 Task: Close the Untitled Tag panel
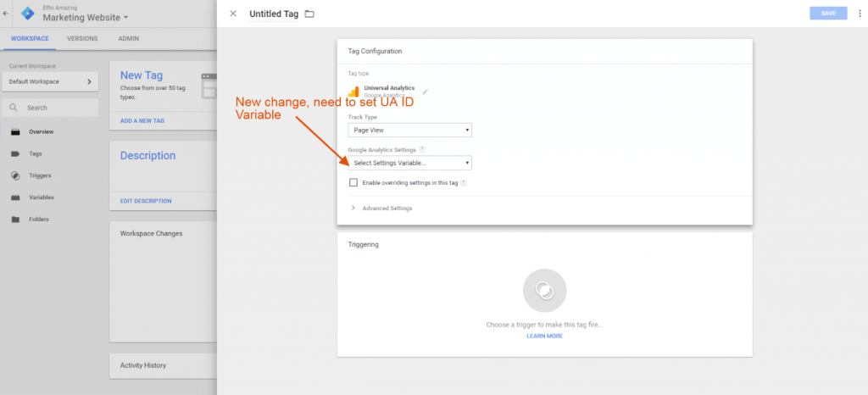click(x=233, y=14)
